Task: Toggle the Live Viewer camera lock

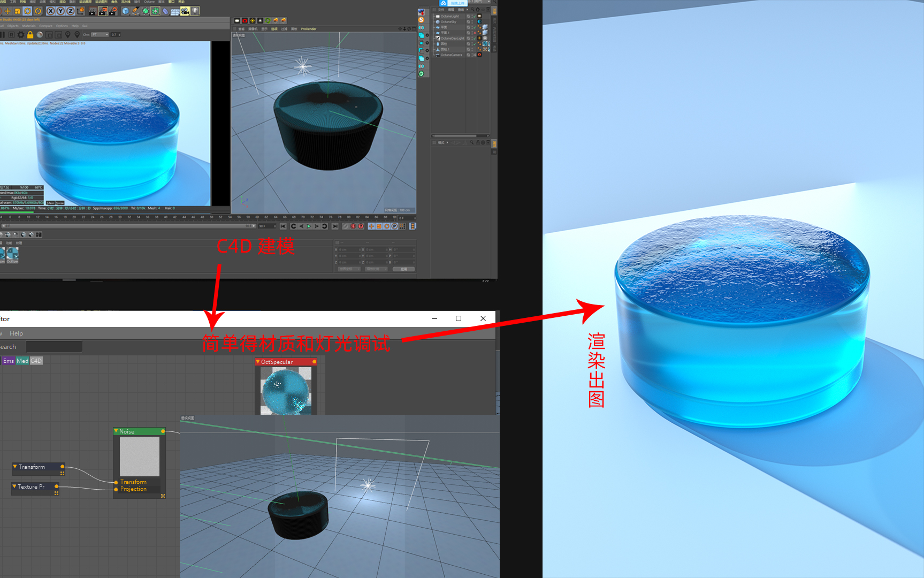Action: [30, 35]
